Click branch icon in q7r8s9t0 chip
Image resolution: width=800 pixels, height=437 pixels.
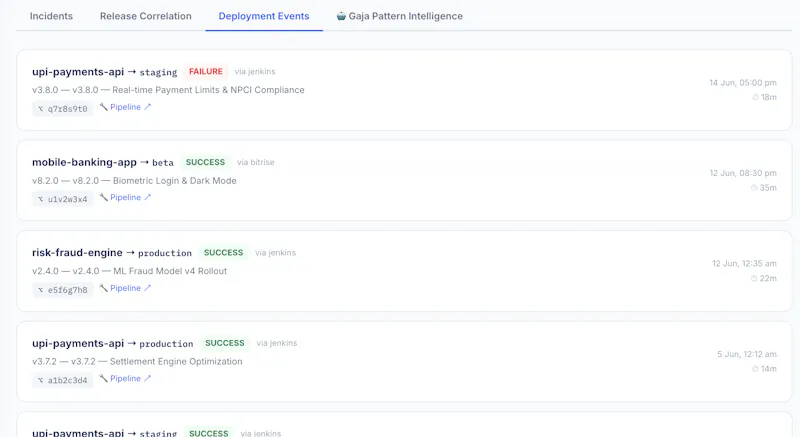(x=41, y=109)
